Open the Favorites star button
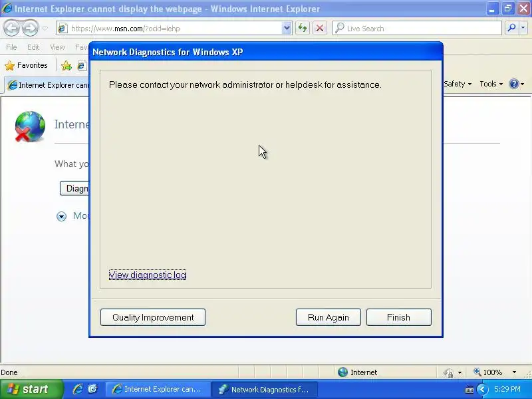The width and height of the screenshot is (532, 399). [26, 65]
